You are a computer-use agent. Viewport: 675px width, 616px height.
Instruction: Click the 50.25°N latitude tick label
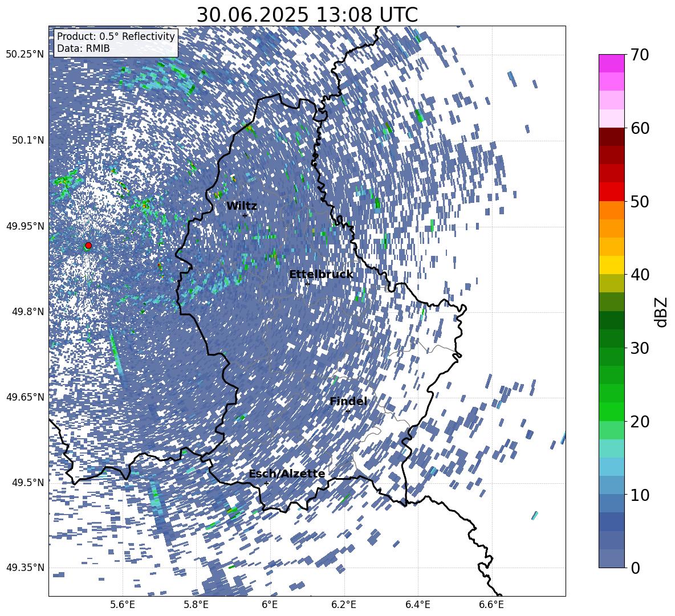(x=25, y=55)
